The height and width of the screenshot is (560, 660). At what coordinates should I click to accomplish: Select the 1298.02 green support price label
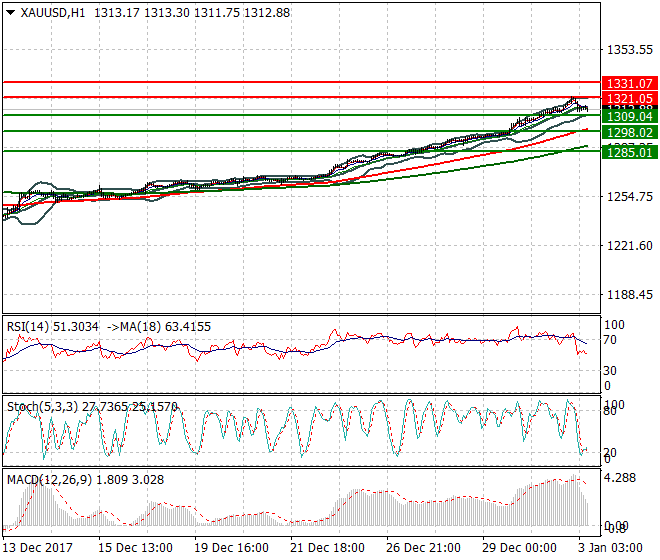(x=629, y=133)
